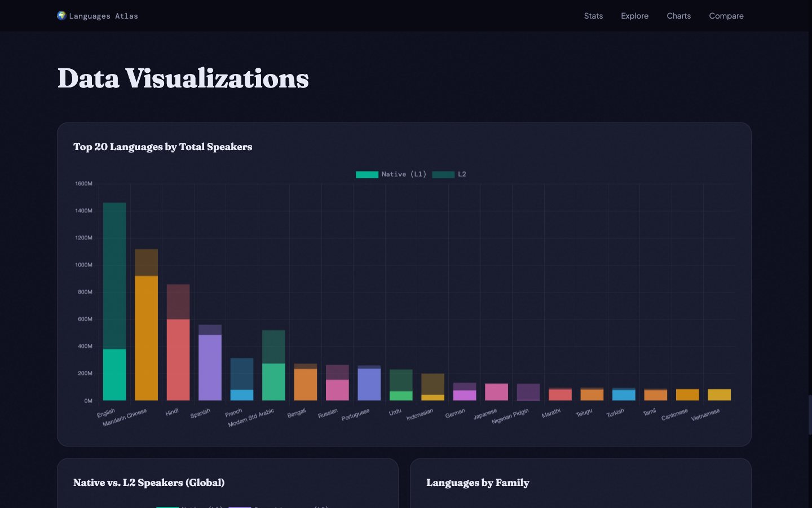The width and height of the screenshot is (812, 508).
Task: Go to the Stats section
Action: (593, 16)
